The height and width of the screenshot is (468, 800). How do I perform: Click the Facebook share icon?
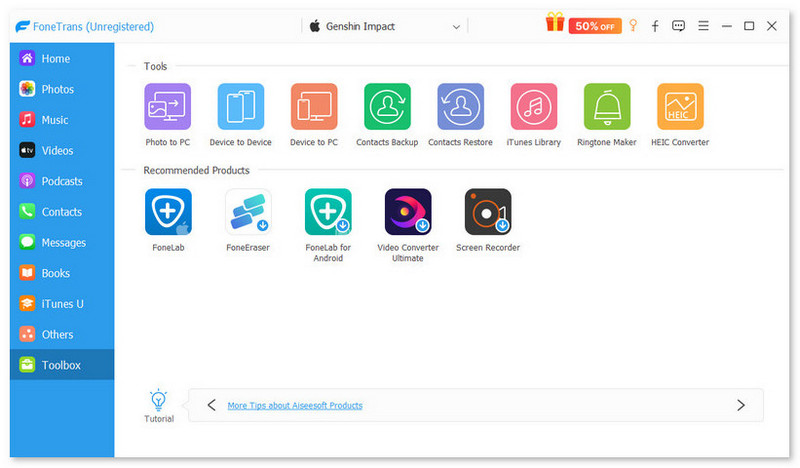click(x=655, y=26)
